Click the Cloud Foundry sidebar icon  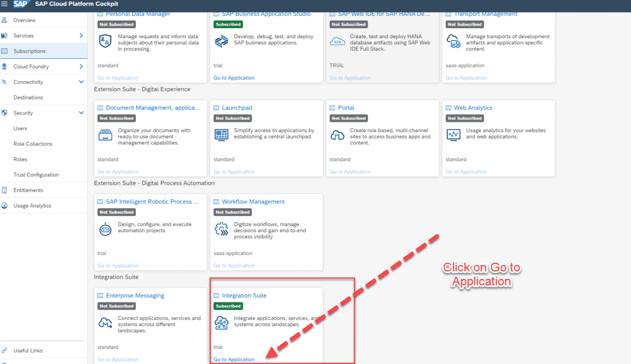point(4,66)
